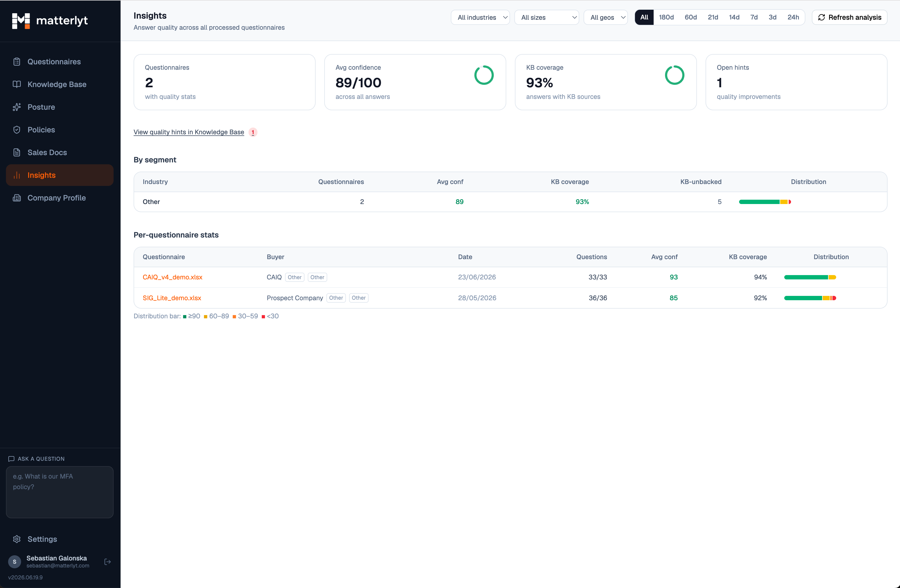Open View quality hints in Knowledge Base link

coord(189,132)
